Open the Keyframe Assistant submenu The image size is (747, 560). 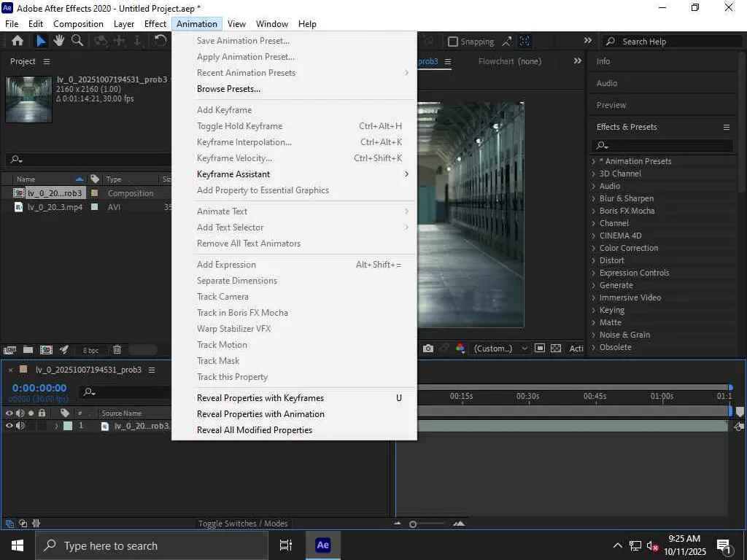[233, 174]
